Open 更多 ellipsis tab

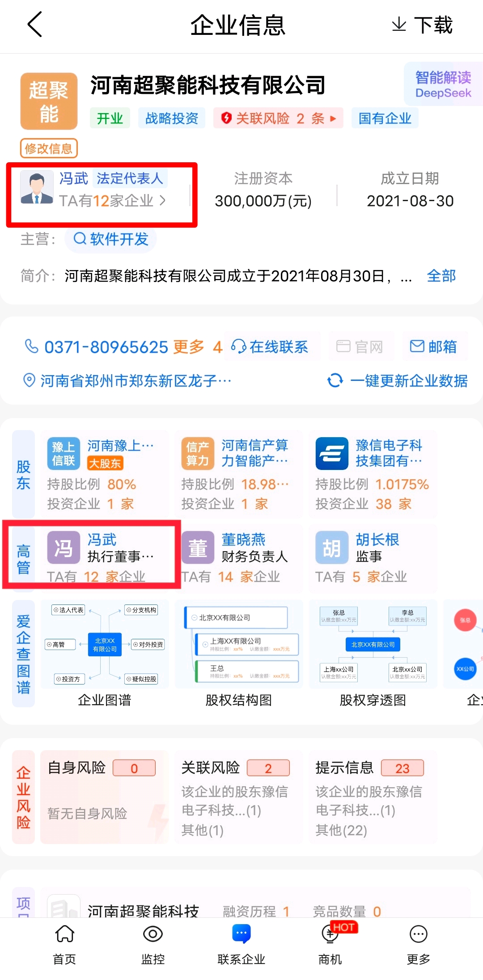click(x=419, y=945)
